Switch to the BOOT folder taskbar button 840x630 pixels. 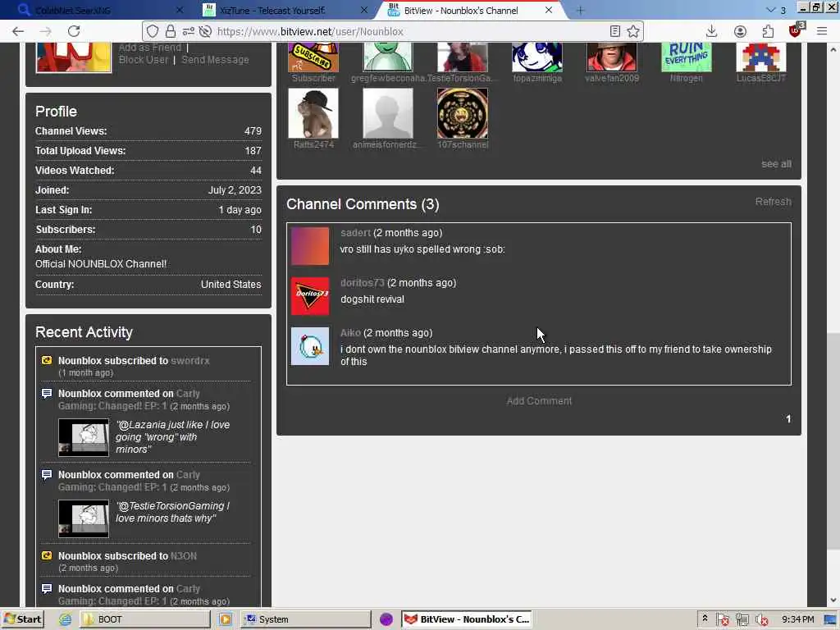[144, 619]
